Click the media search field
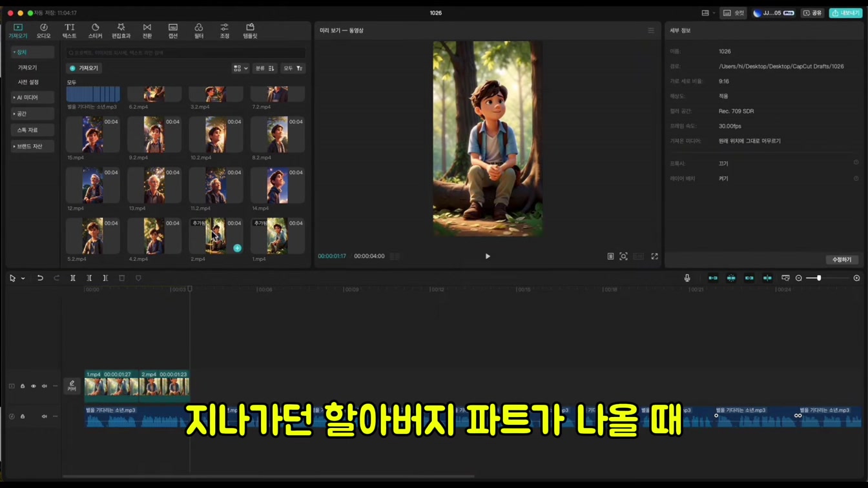The width and height of the screenshot is (868, 488). 186,53
